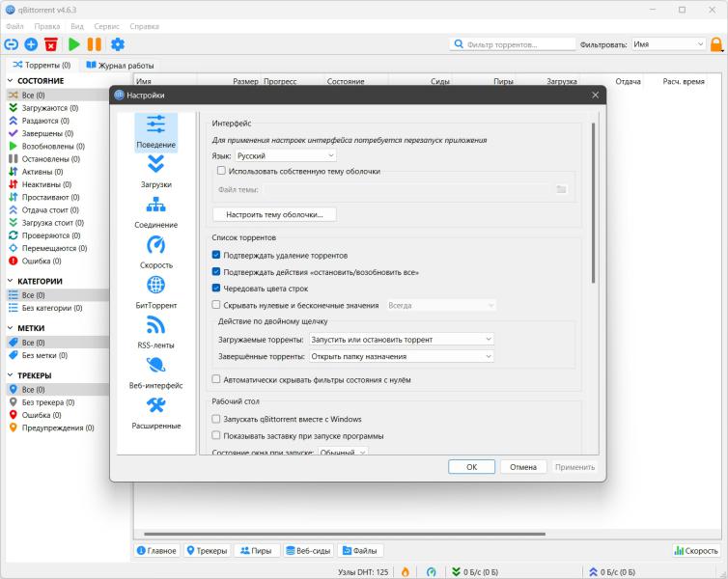Switch to the Торренты (0) tab
The height and width of the screenshot is (579, 728).
coord(42,65)
